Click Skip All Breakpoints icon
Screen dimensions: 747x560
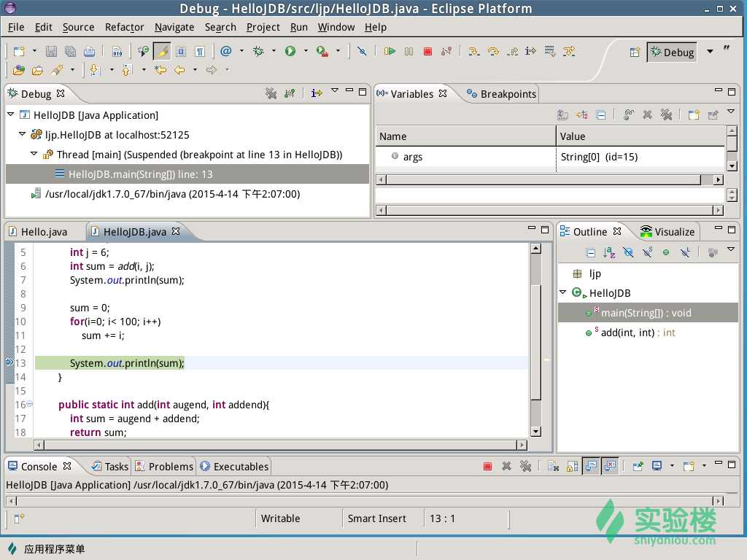(361, 51)
